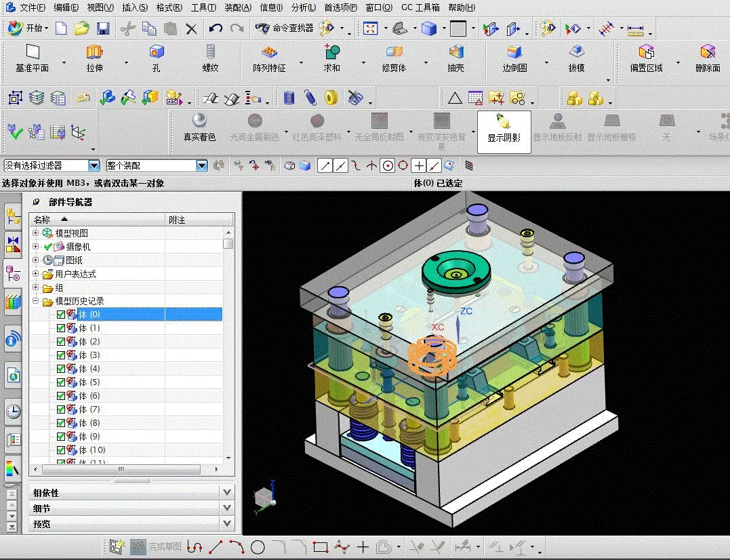Click the Delete X icon
Viewport: 730px width, 560px height.
191,29
